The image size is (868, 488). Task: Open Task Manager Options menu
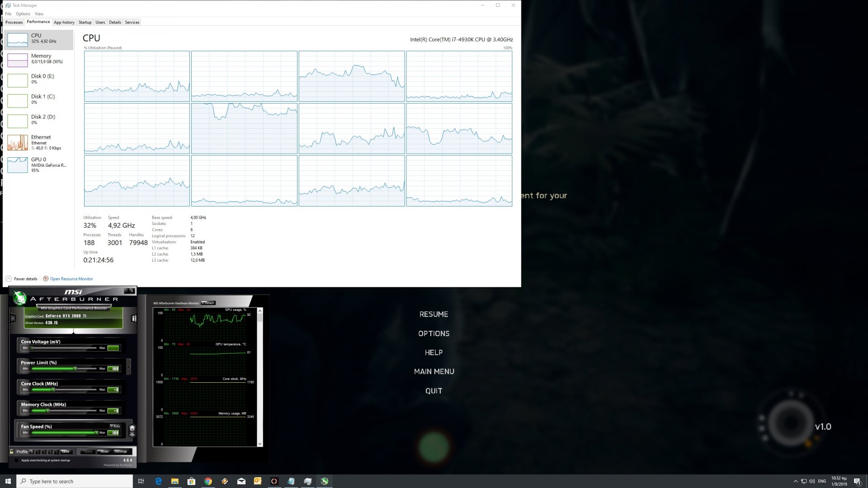pyautogui.click(x=23, y=14)
